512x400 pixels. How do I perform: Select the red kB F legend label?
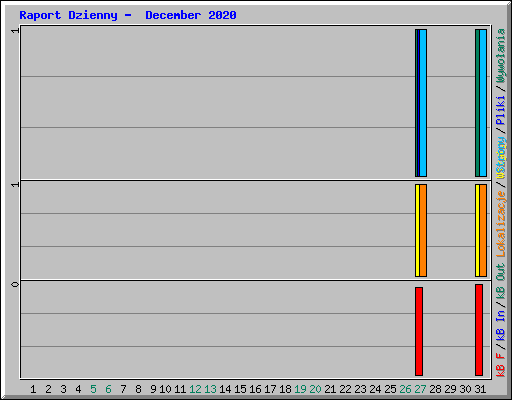(x=501, y=365)
